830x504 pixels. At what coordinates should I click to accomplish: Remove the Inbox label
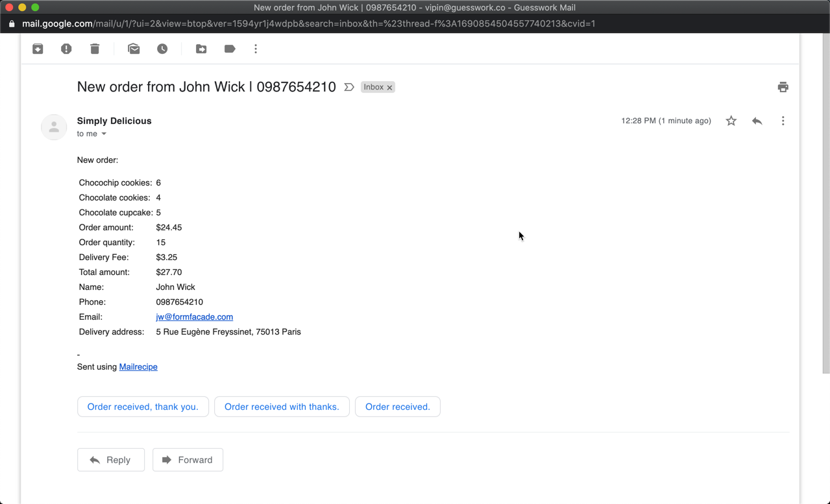click(x=390, y=88)
